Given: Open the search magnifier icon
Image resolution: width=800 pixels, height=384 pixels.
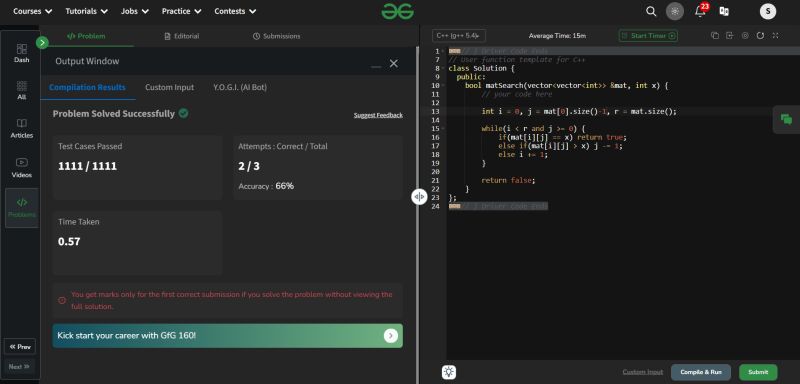Looking at the screenshot, I should click(x=651, y=11).
